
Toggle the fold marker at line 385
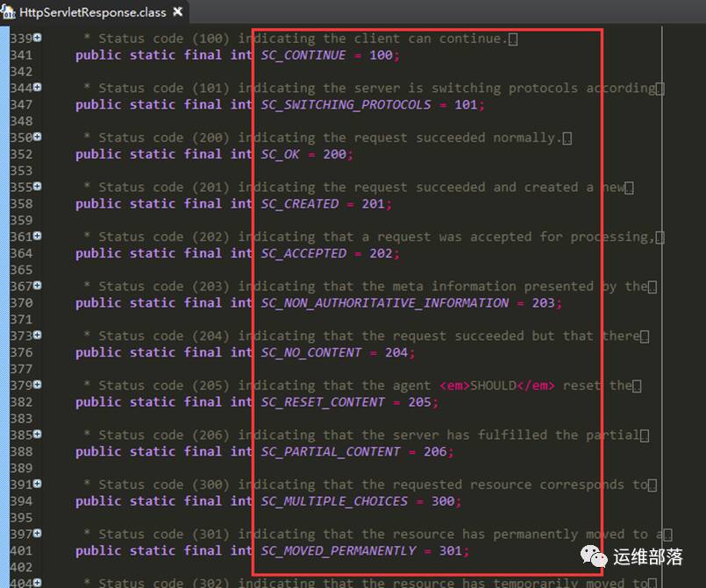point(36,435)
